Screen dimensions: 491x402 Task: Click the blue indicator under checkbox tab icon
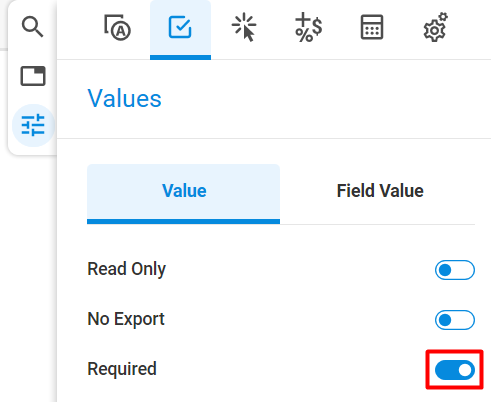[x=180, y=58]
